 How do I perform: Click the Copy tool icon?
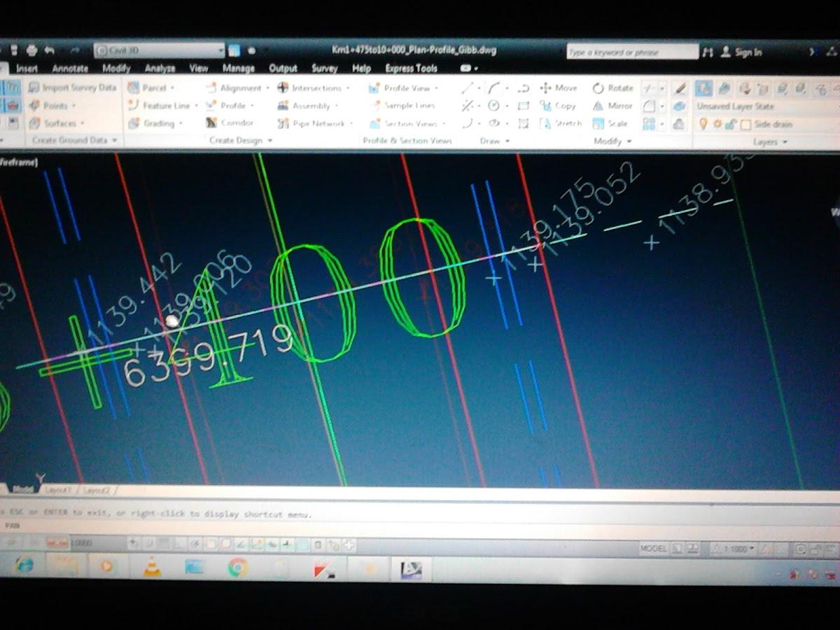pyautogui.click(x=546, y=106)
